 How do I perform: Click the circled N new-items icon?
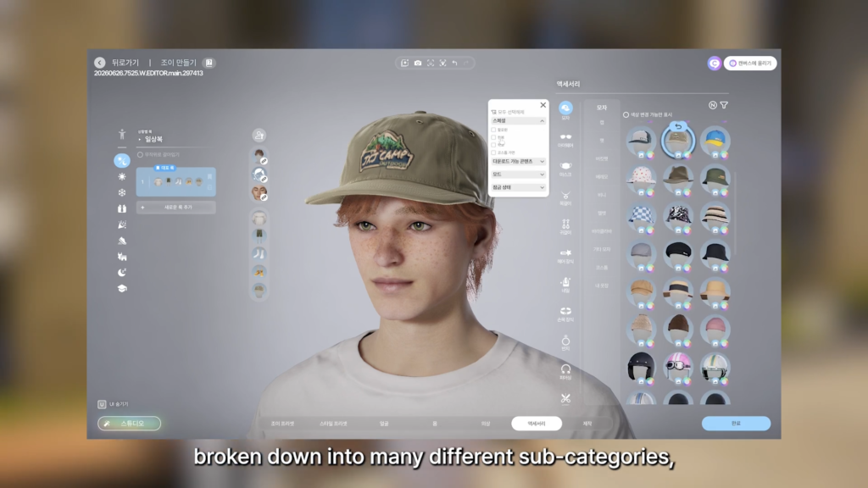point(712,105)
